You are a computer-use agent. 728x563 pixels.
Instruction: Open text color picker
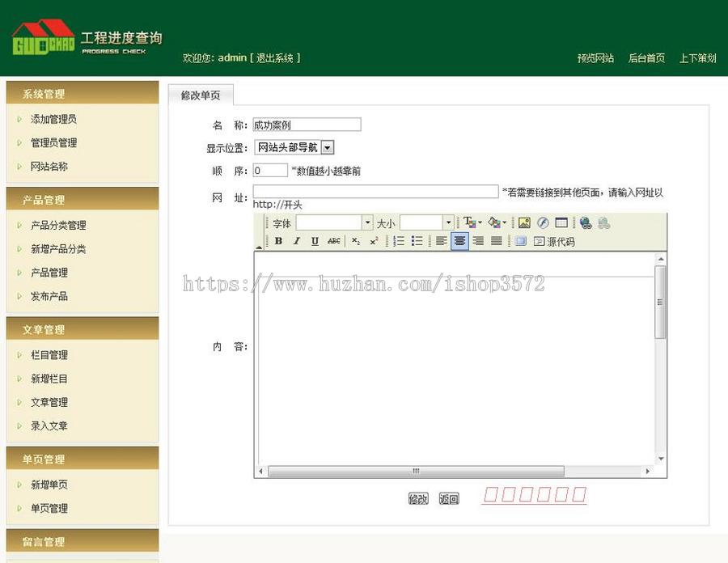(472, 222)
